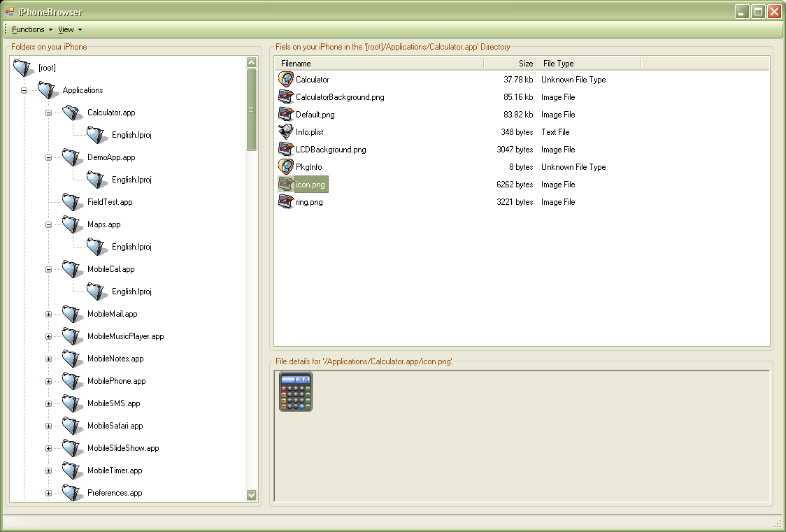Click the 'Text File' type cell
The height and width of the screenshot is (532, 786).
[x=555, y=132]
